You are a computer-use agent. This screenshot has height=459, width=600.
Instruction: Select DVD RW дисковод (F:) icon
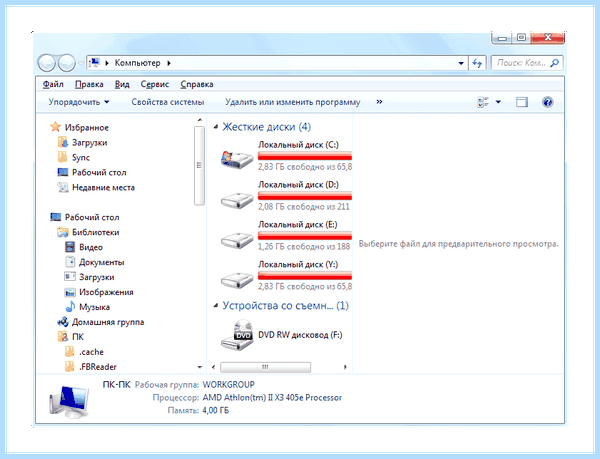(237, 335)
